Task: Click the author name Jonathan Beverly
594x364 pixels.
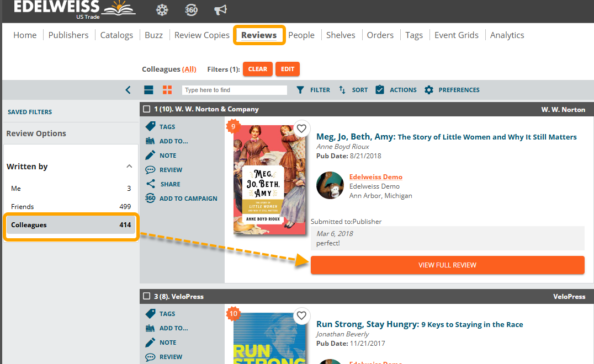Action: point(342,334)
